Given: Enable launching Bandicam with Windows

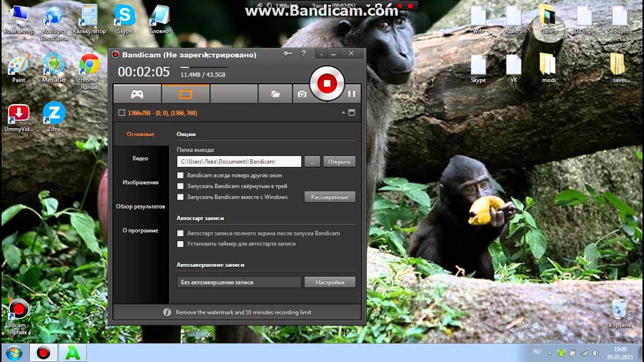Looking at the screenshot, I should [180, 197].
